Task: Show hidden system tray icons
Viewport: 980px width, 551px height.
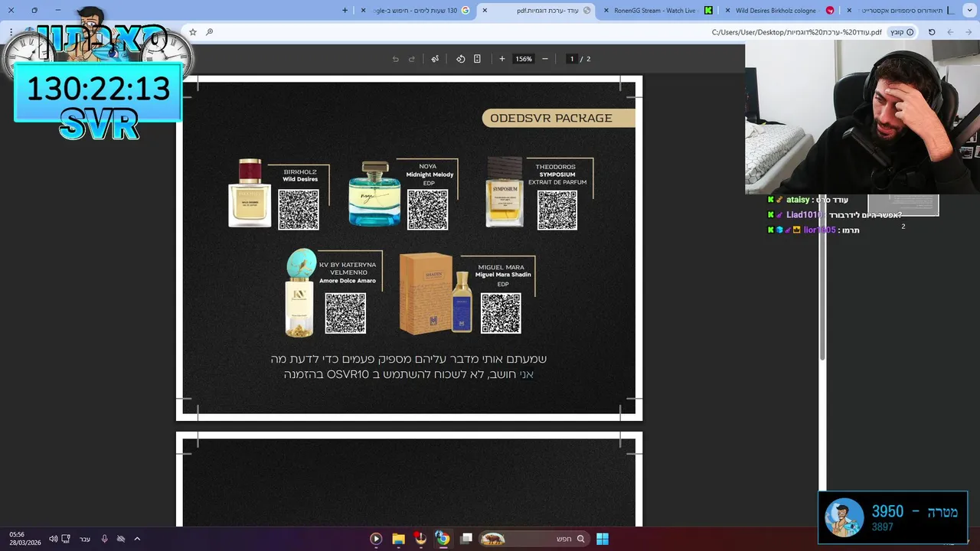Action: (x=137, y=539)
